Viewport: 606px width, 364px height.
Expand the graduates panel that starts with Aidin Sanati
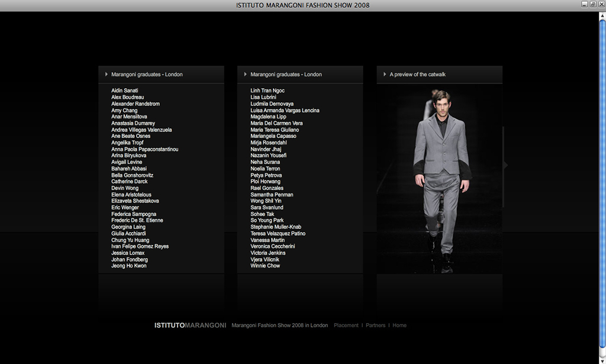point(107,74)
